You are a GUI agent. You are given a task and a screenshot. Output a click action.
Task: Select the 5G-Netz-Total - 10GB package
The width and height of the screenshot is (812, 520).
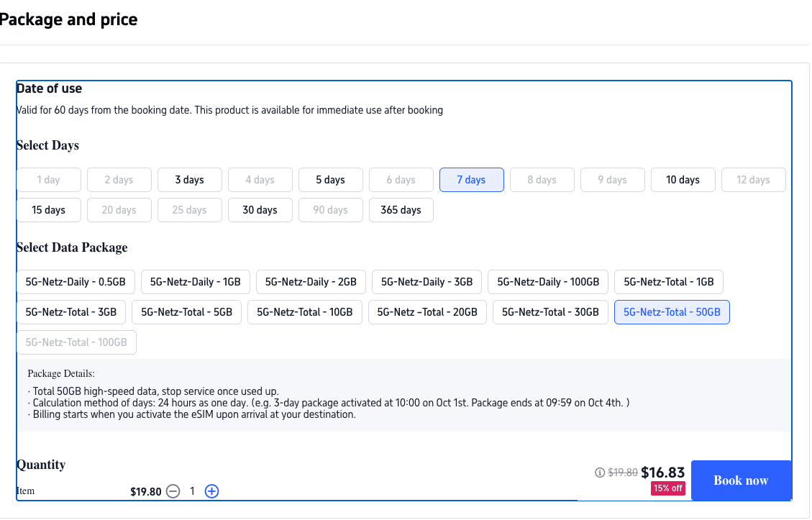[x=304, y=312]
